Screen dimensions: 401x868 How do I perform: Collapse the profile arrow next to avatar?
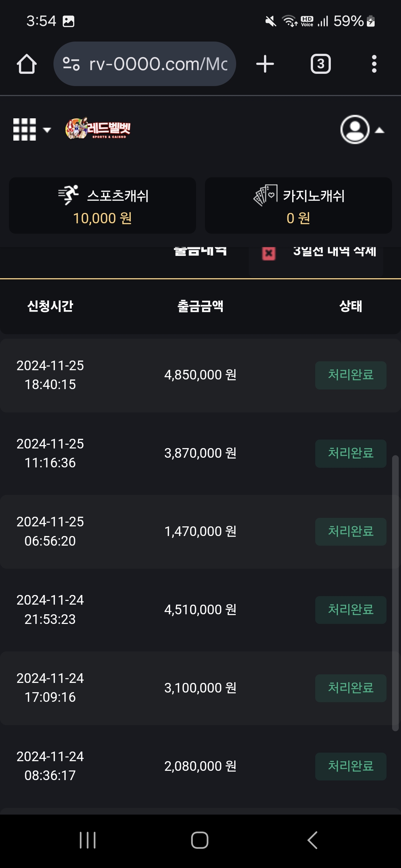[x=379, y=130]
